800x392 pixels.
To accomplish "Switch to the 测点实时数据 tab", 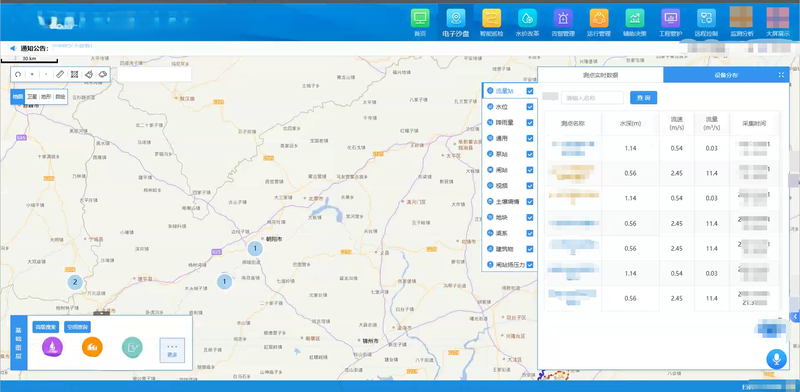I will (x=601, y=75).
